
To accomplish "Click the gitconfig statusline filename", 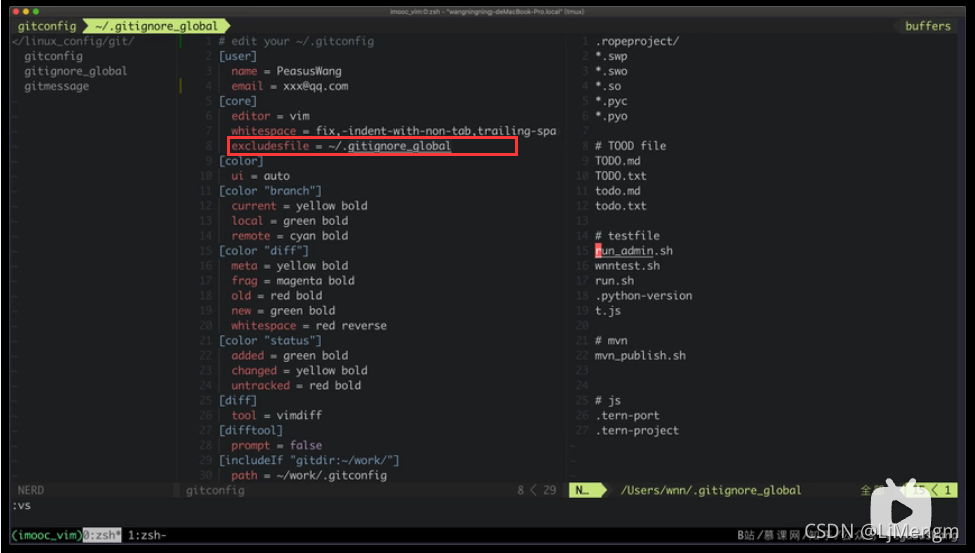I will point(215,490).
